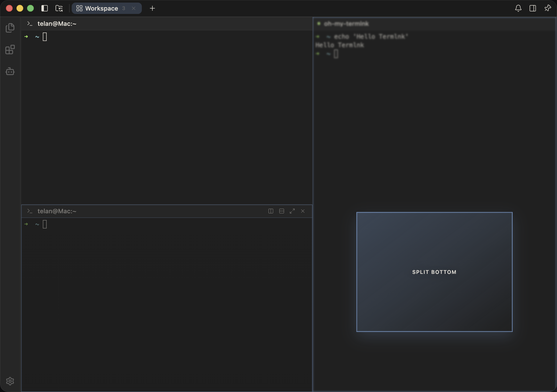Viewport: 557px width, 392px height.
Task: Open the files/copy icon in sidebar
Action: point(10,28)
